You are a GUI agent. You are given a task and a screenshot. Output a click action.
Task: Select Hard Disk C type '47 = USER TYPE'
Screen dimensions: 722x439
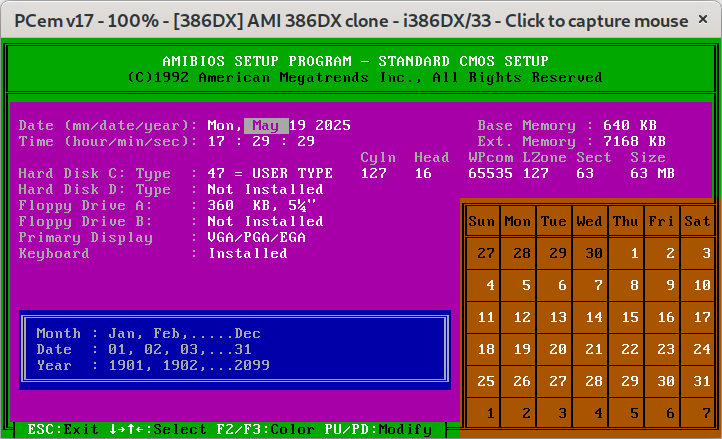point(270,174)
